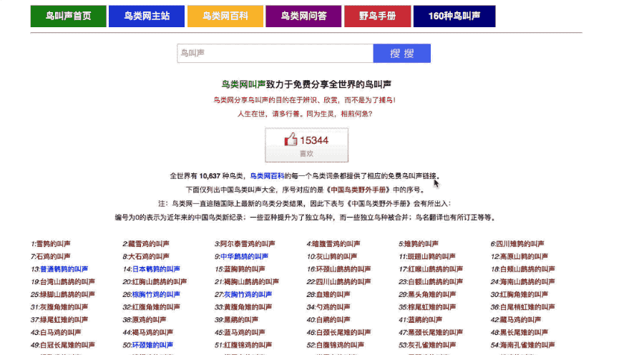This screenshot has width=644, height=355.
Task: Open the 鸟叫声首页 green nav tab
Action: click(68, 16)
